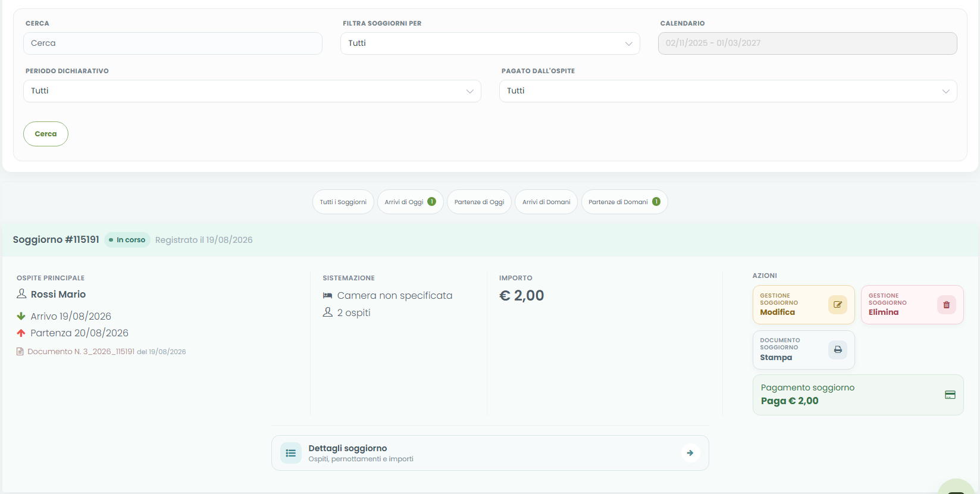Screen dimensions: 980x494
Task: Select the Arrivi di Domani tab
Action: pos(546,202)
